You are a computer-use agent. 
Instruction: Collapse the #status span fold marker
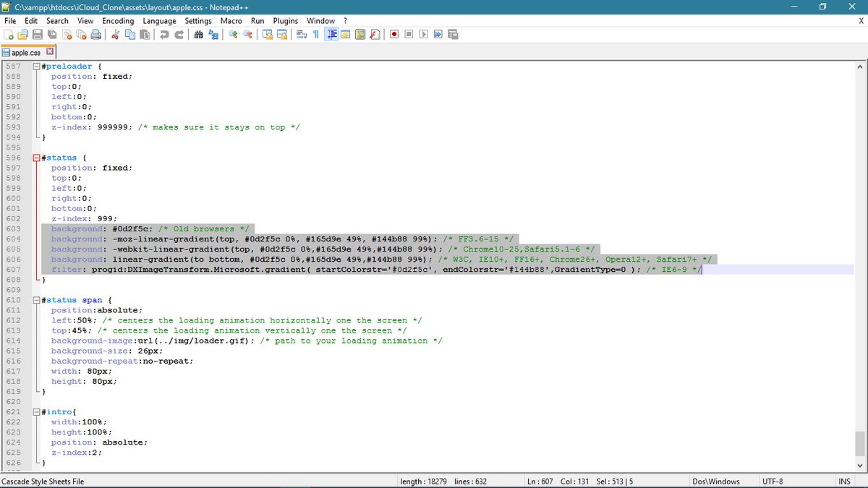point(37,300)
